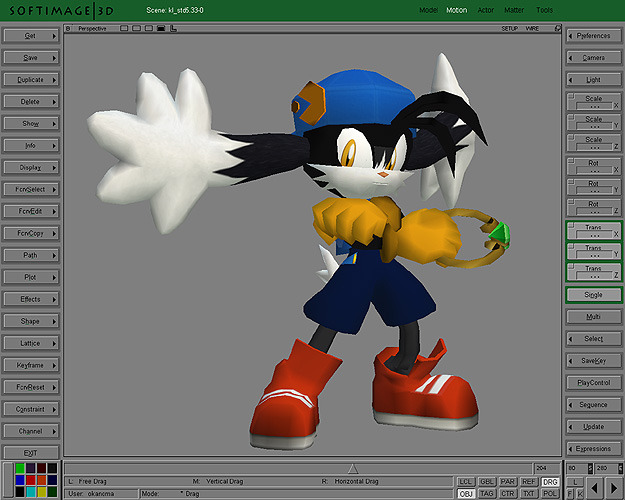Enable the DRG mode toggle
This screenshot has width=625, height=500.
tap(550, 482)
